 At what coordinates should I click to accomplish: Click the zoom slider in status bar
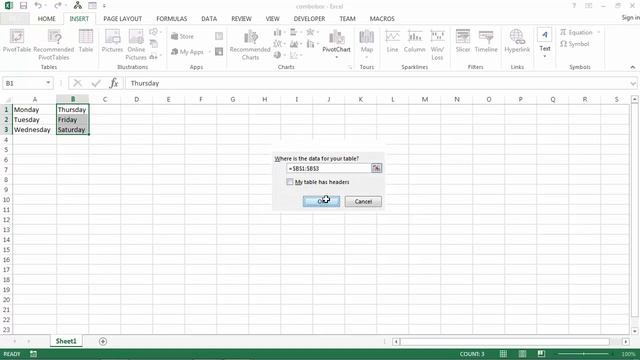[x=584, y=354]
